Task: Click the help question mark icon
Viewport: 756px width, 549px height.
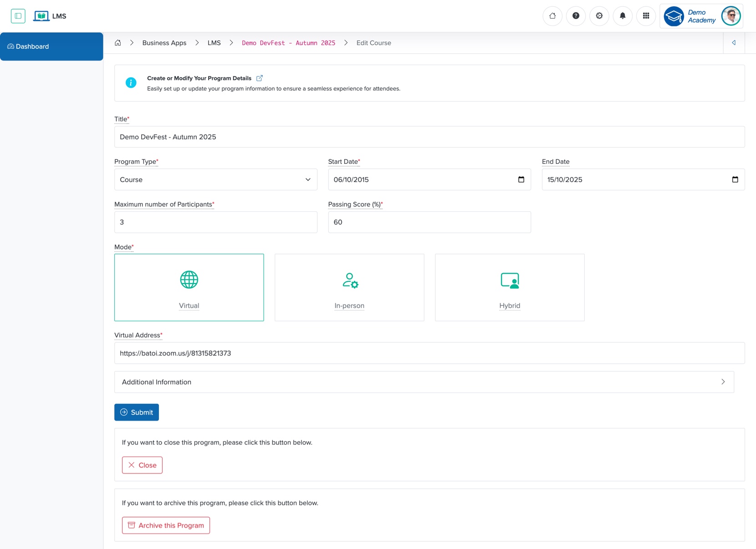Action: pyautogui.click(x=576, y=16)
